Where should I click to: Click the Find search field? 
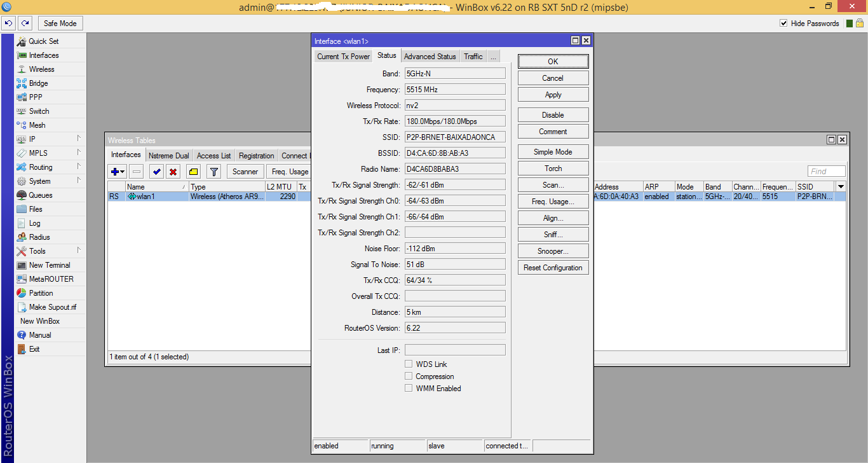pyautogui.click(x=827, y=171)
